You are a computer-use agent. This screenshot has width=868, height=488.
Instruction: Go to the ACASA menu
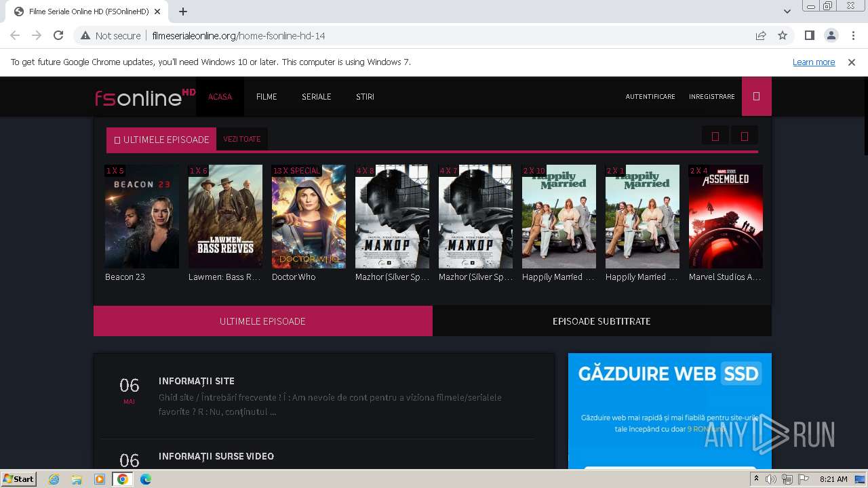click(x=220, y=97)
